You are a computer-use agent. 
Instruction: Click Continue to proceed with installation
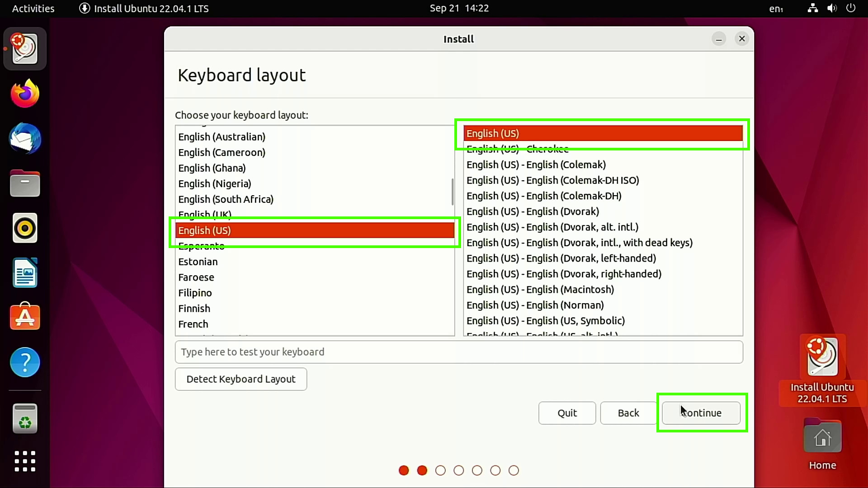tap(701, 413)
